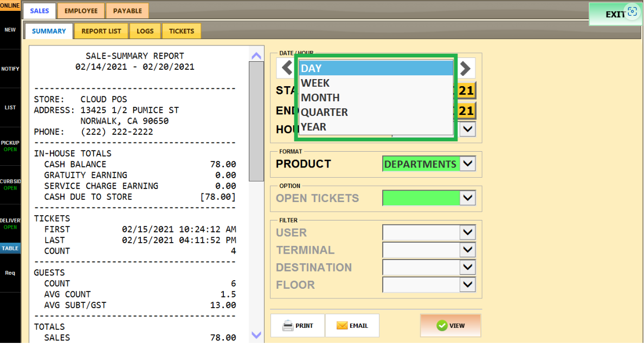This screenshot has width=644, height=344.
Task: Click the screenshot capture icon
Action: click(x=633, y=12)
